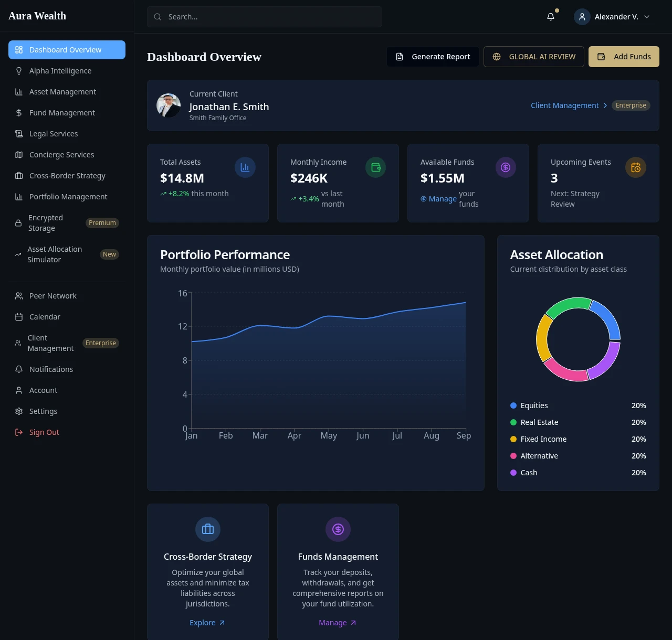
Task: Click the Legal Services scroll icon
Action: coord(19,134)
